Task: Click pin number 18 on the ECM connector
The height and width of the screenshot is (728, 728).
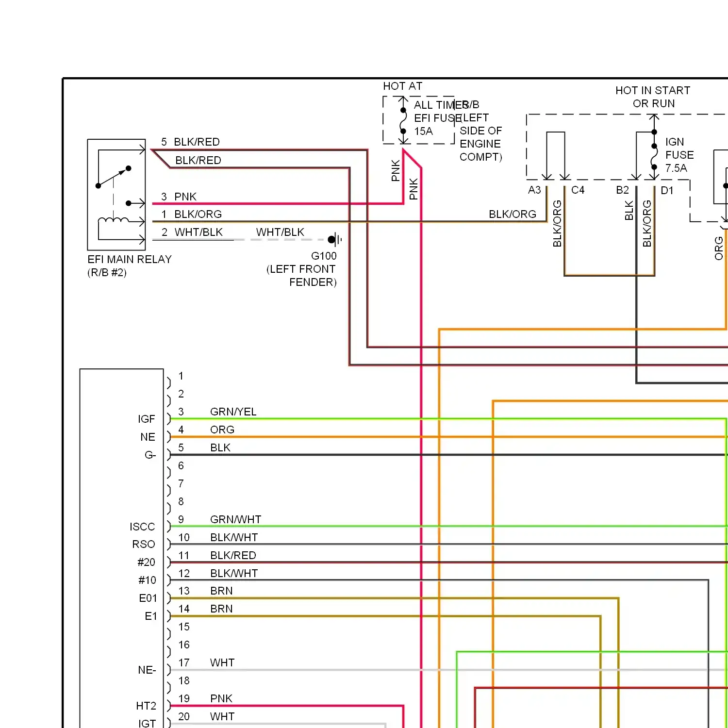Action: pyautogui.click(x=184, y=680)
